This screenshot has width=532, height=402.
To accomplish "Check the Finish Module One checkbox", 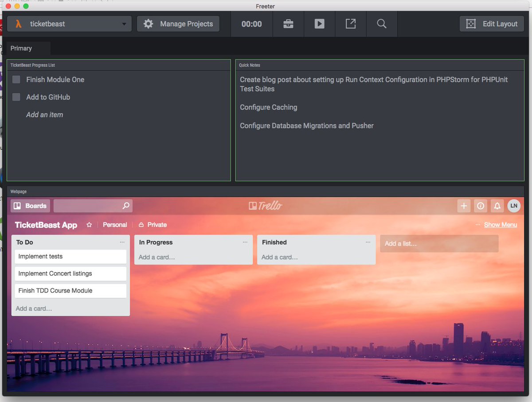I will pyautogui.click(x=16, y=79).
